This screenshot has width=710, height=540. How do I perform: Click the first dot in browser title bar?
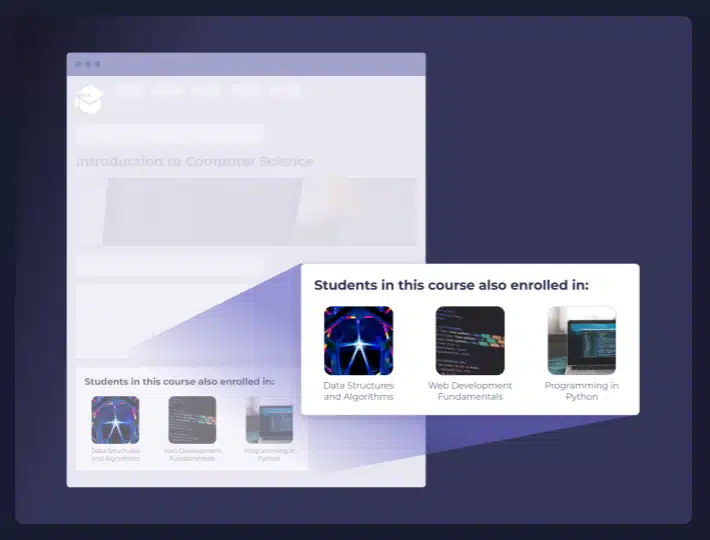[x=78, y=64]
